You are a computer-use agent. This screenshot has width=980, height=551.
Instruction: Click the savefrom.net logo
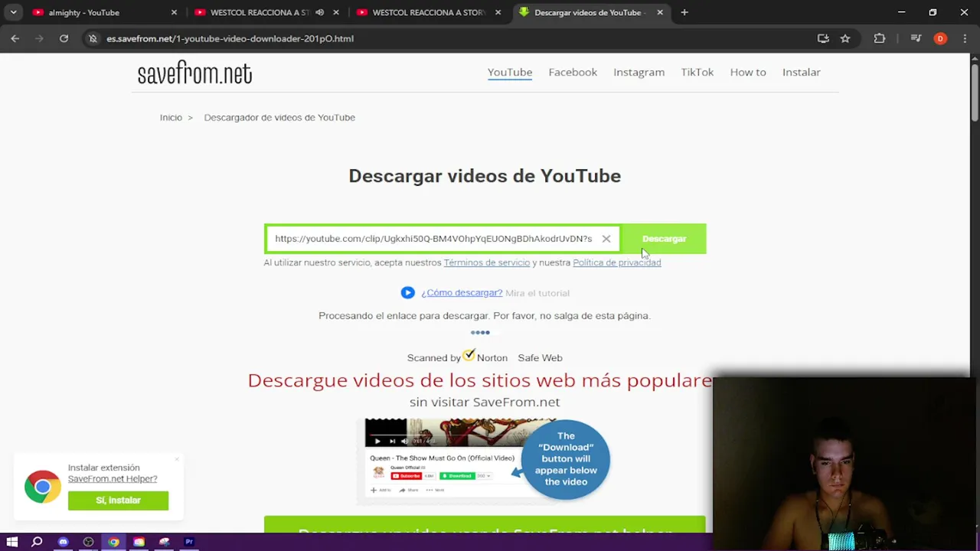(x=194, y=73)
